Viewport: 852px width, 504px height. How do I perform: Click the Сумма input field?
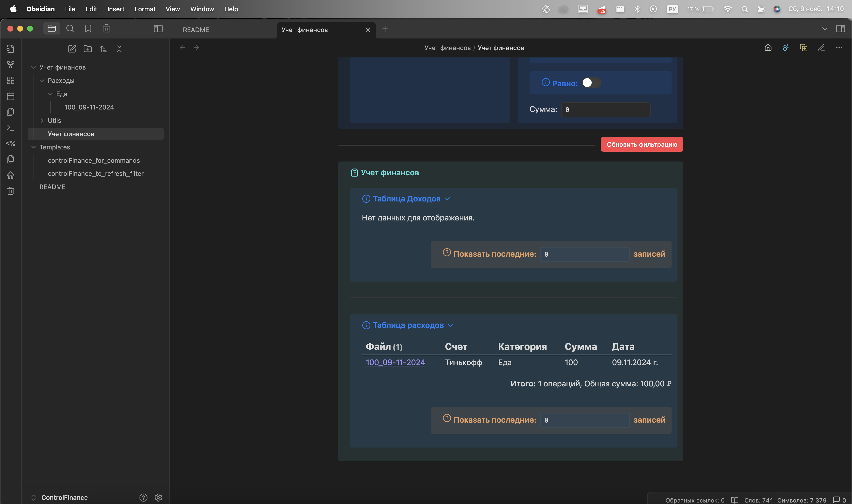(x=605, y=110)
